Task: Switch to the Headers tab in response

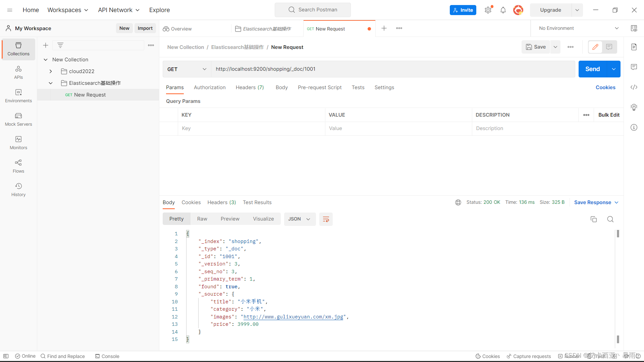Action: [x=222, y=202]
